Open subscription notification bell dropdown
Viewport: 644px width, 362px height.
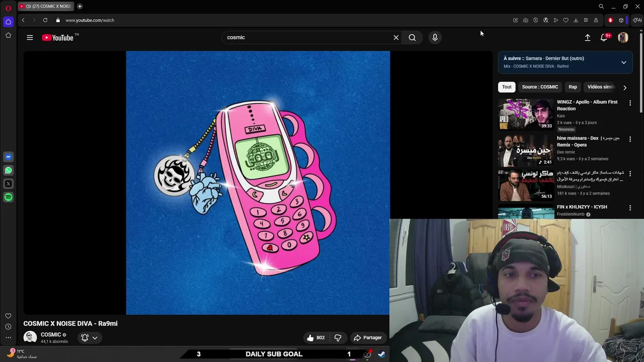[89, 338]
